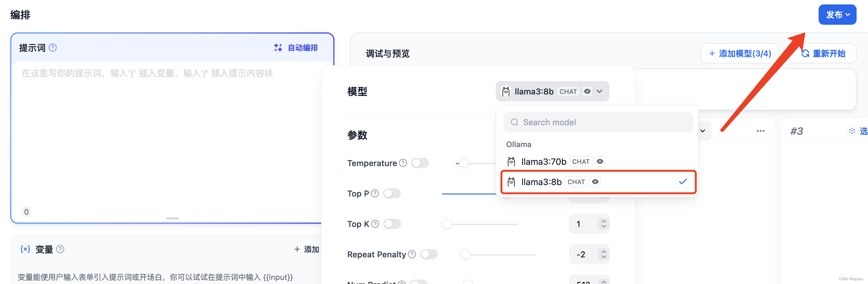Click the 变量 help question icon
868x284 pixels.
60,249
